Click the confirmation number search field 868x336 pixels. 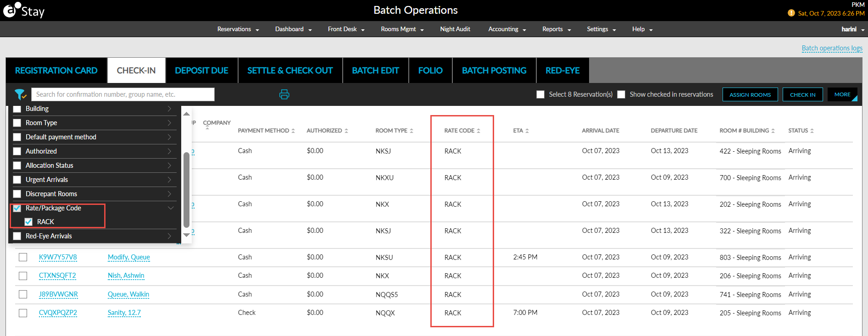tap(123, 94)
